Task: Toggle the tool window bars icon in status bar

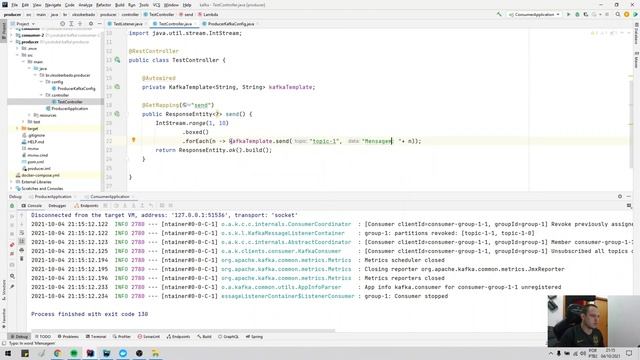Action: 4,343
